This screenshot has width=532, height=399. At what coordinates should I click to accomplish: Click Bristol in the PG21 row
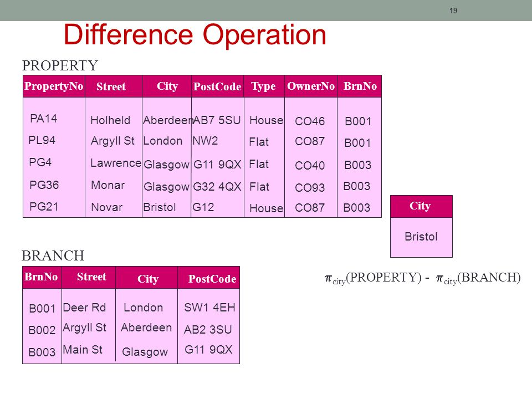[x=160, y=207]
